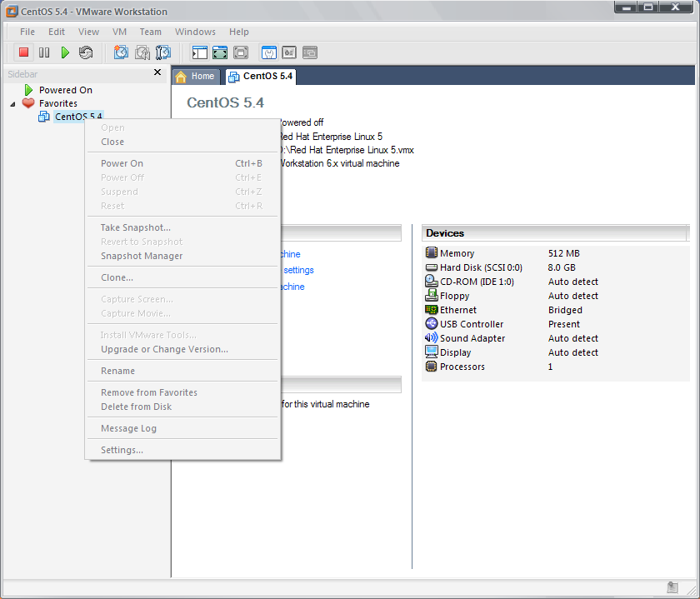The image size is (700, 599).
Task: Click the green Power On toolbar icon
Action: point(65,52)
